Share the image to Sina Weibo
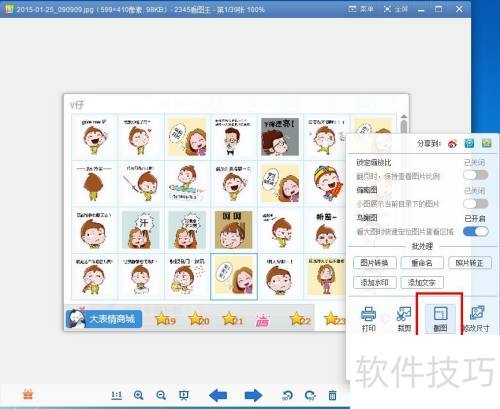Viewport: 500px width, 409px height. (x=452, y=143)
